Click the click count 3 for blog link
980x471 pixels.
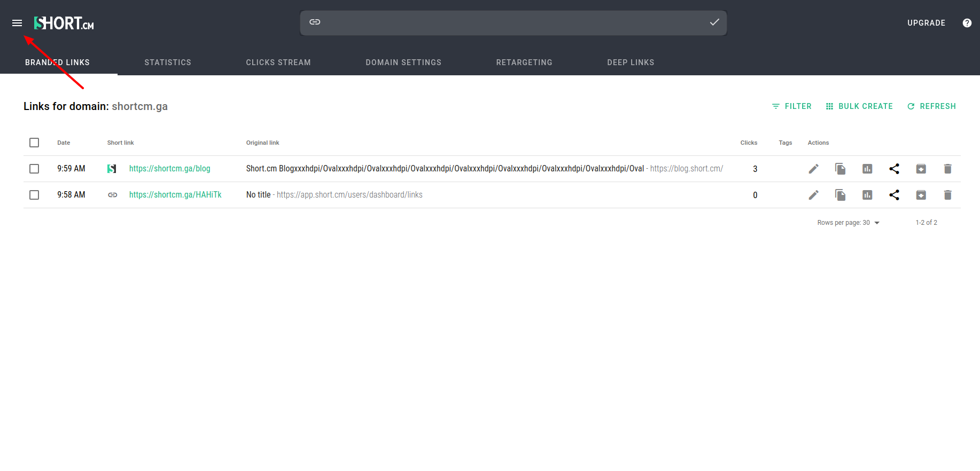755,169
